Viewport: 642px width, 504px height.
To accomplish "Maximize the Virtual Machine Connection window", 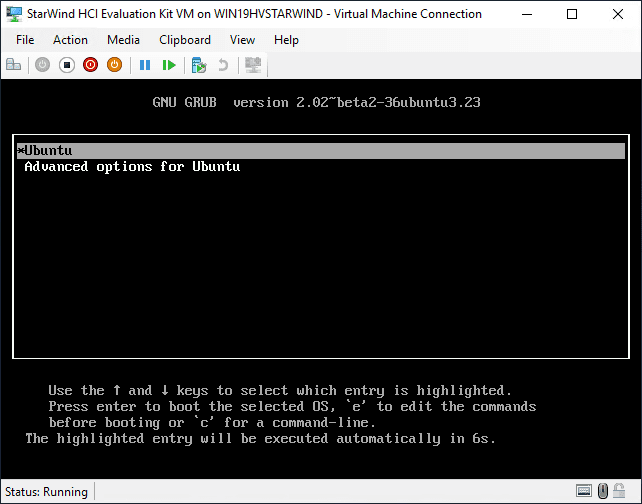I will coord(572,14).
